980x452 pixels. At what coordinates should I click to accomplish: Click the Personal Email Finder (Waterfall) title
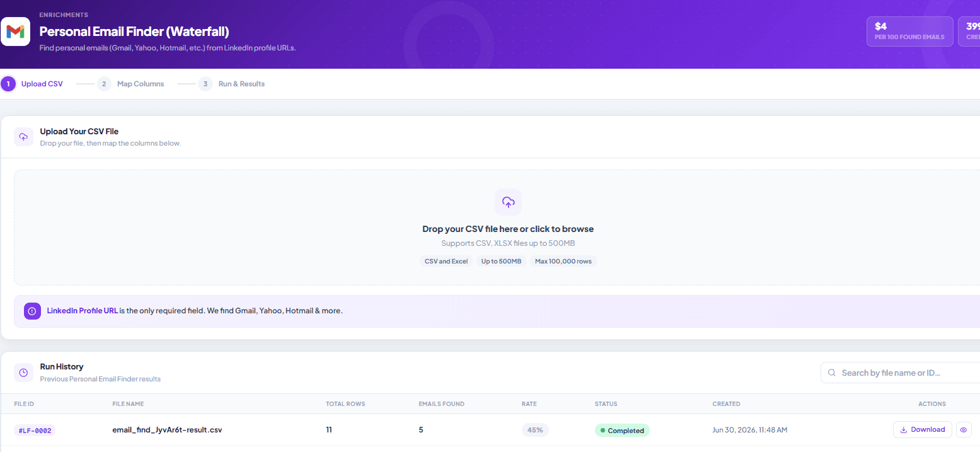(x=134, y=32)
